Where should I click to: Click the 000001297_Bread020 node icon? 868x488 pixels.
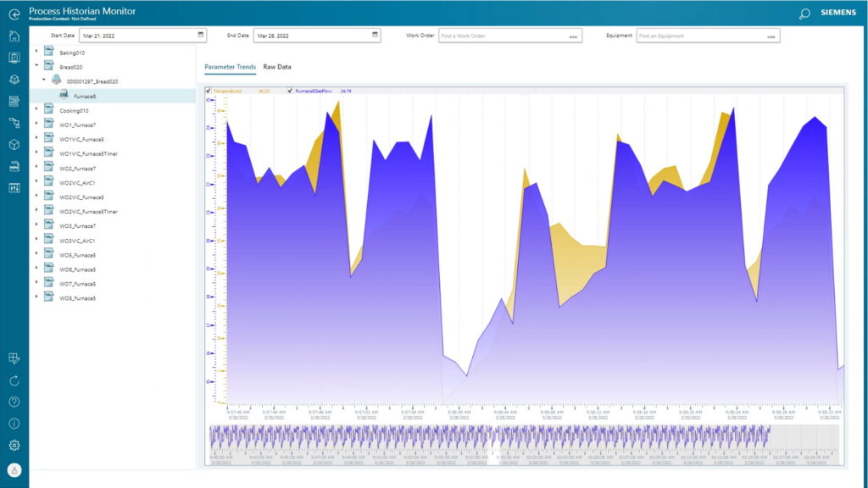tap(57, 80)
